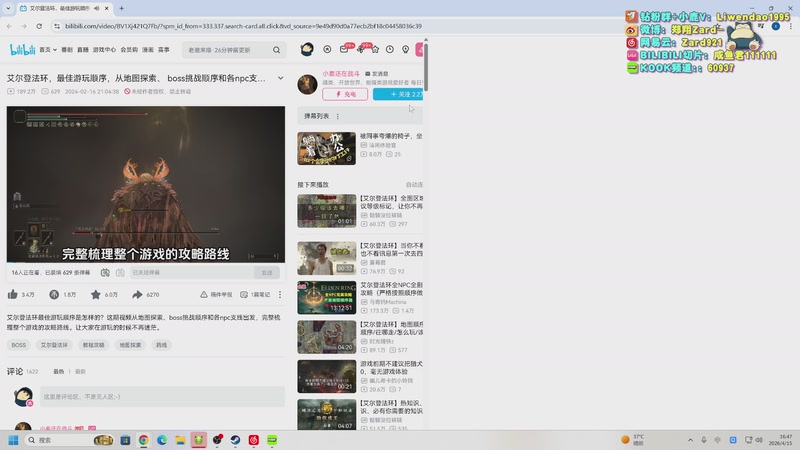Open the uploader avatar 小鹿还在战斗
Image resolution: width=800 pixels, height=450 pixels.
307,84
